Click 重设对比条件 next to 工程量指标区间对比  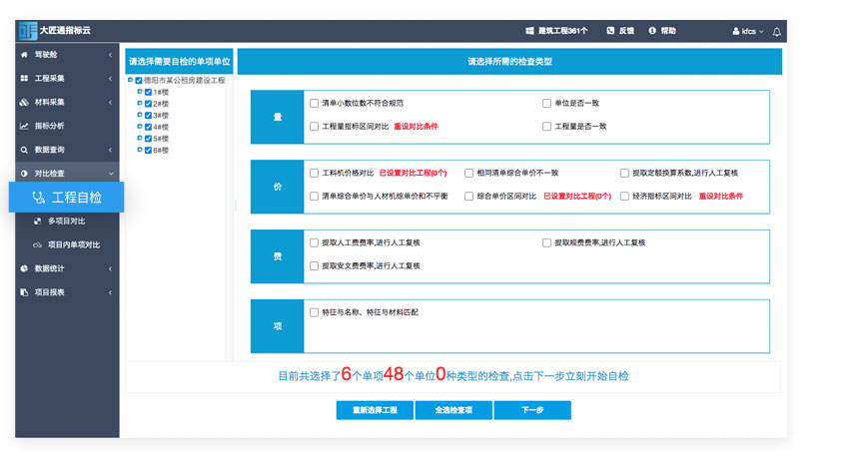tap(416, 127)
